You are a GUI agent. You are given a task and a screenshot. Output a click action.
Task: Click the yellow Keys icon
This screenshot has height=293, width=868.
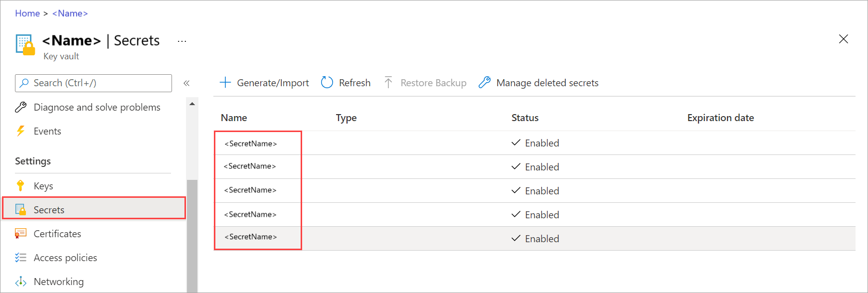coord(20,186)
